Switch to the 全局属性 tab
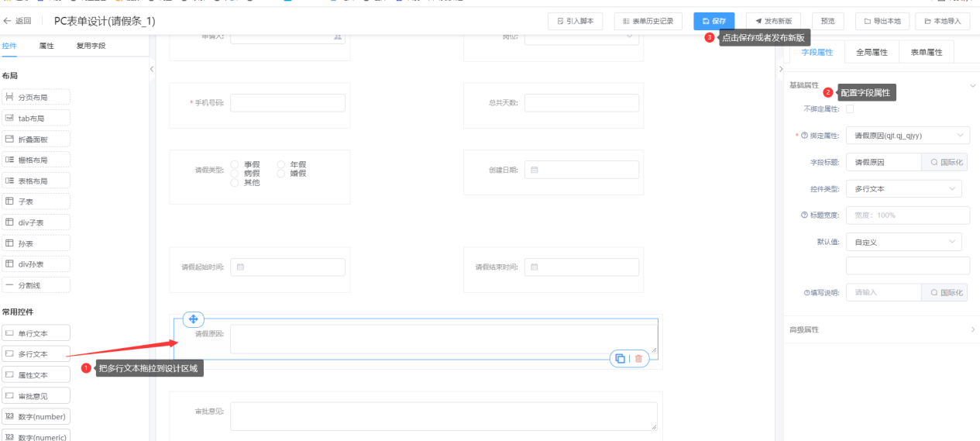 pos(872,52)
